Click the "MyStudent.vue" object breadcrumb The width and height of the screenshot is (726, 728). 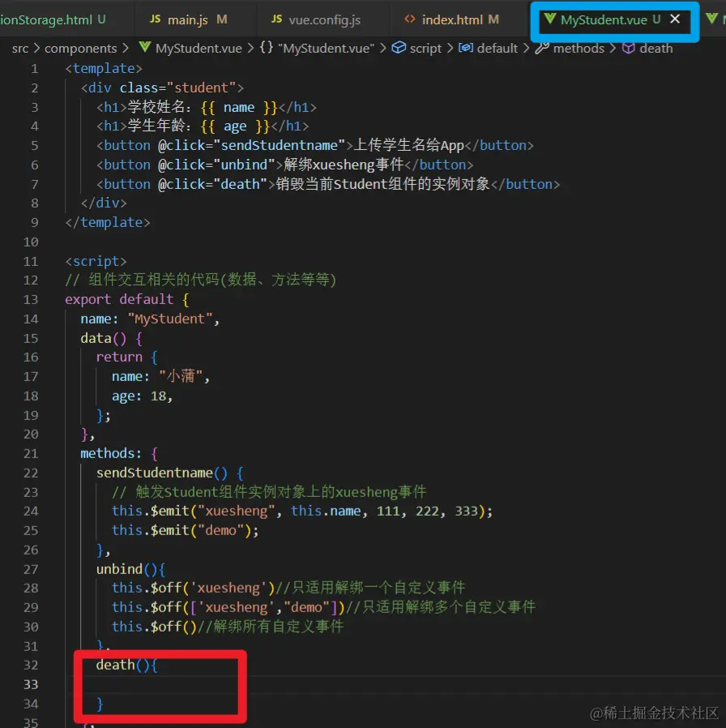(326, 49)
